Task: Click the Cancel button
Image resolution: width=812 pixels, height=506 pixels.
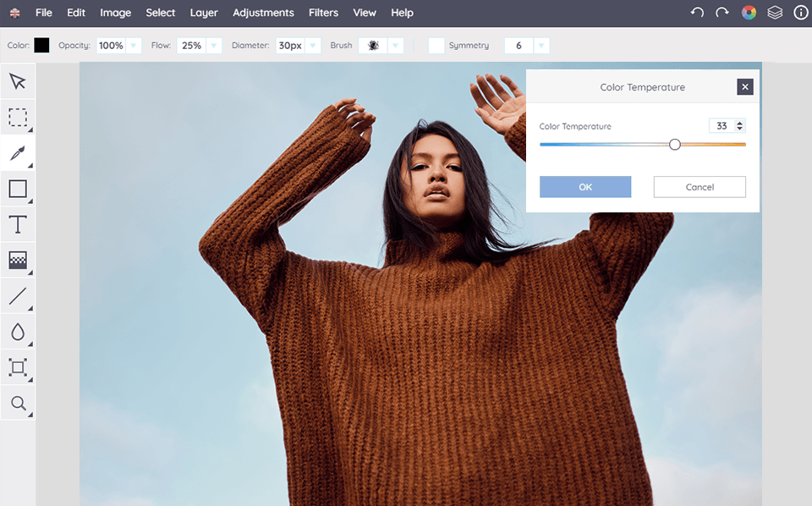Action: tap(700, 187)
